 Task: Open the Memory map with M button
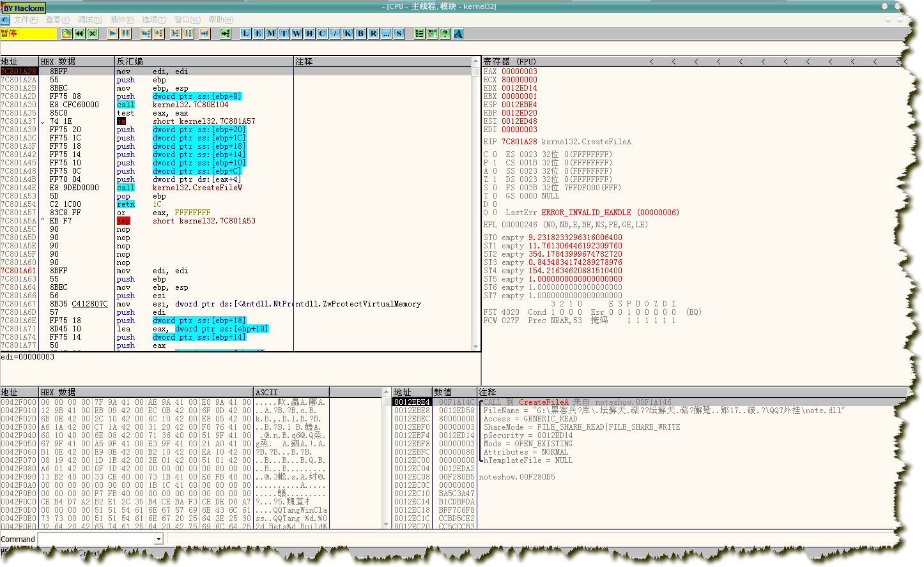[272, 33]
